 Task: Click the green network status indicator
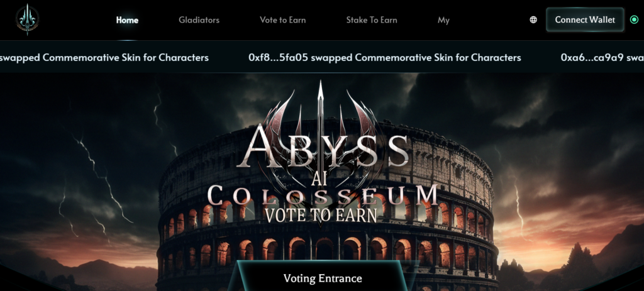click(634, 19)
